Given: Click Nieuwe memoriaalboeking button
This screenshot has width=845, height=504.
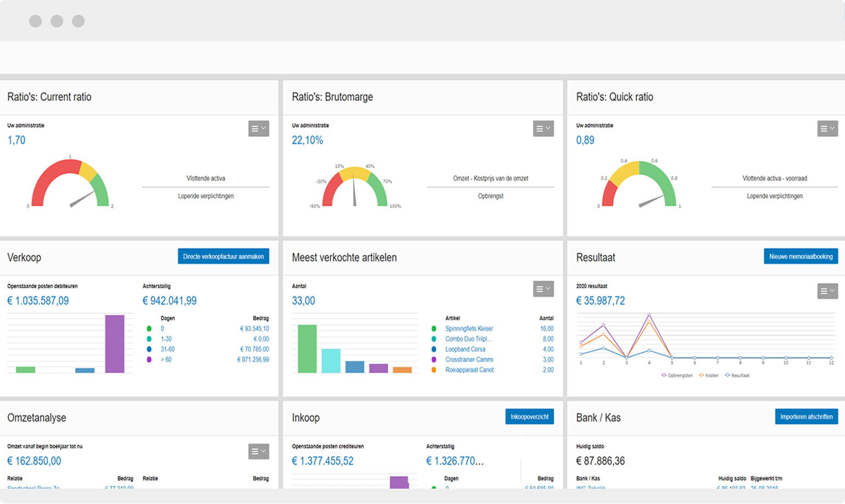Looking at the screenshot, I should (800, 256).
